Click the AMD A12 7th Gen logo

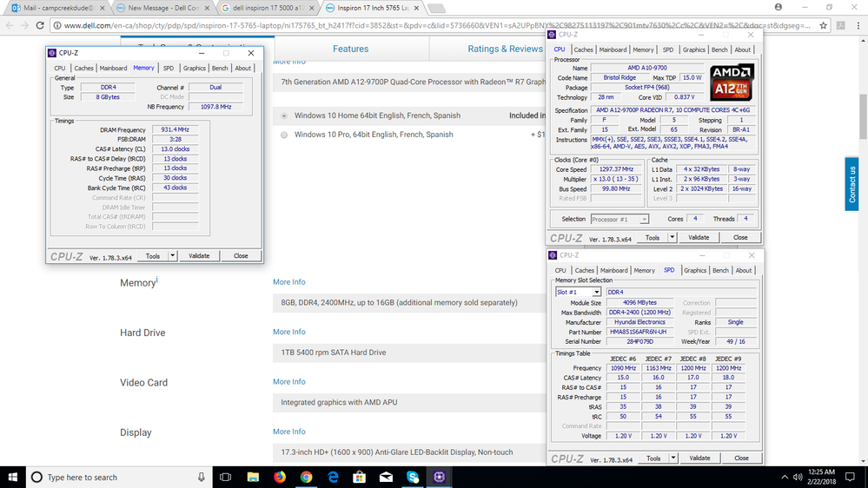(x=732, y=82)
